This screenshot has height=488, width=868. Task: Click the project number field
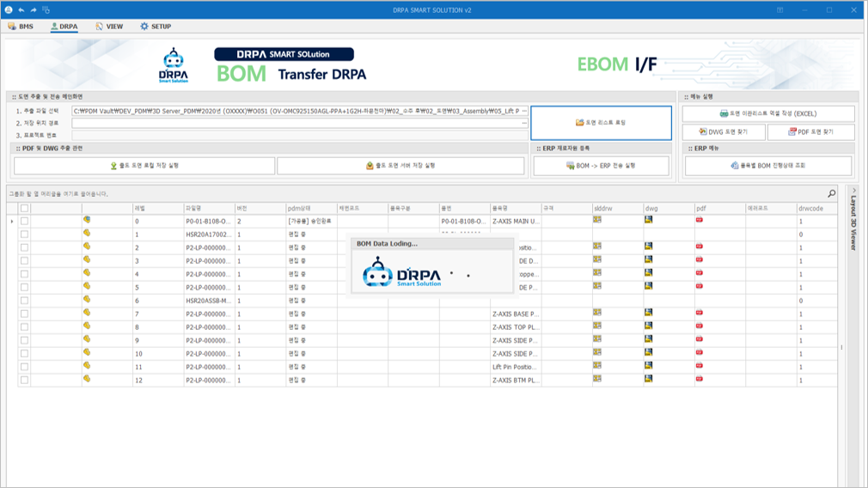299,135
